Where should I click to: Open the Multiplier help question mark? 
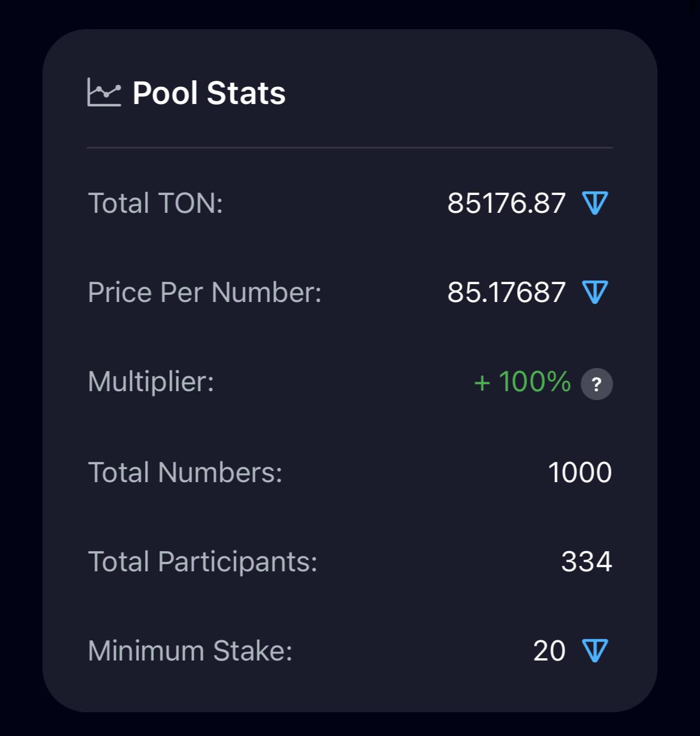597,383
